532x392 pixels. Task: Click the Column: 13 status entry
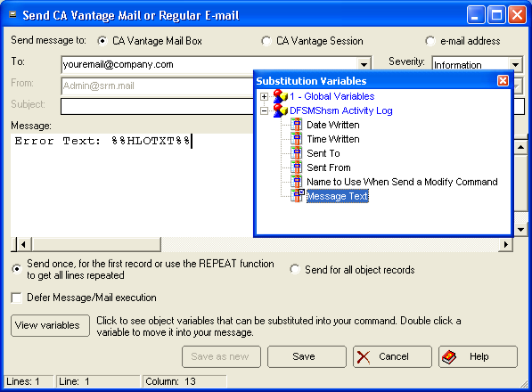(185, 381)
